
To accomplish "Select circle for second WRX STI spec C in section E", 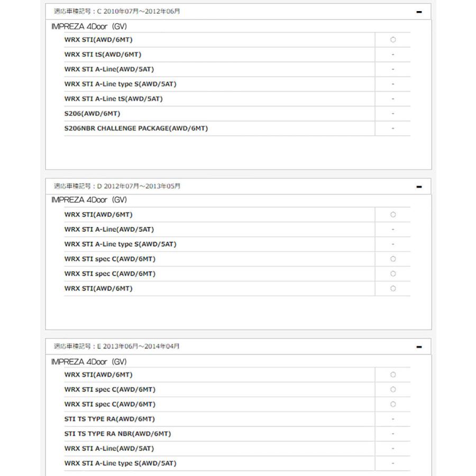I will pyautogui.click(x=393, y=404).
